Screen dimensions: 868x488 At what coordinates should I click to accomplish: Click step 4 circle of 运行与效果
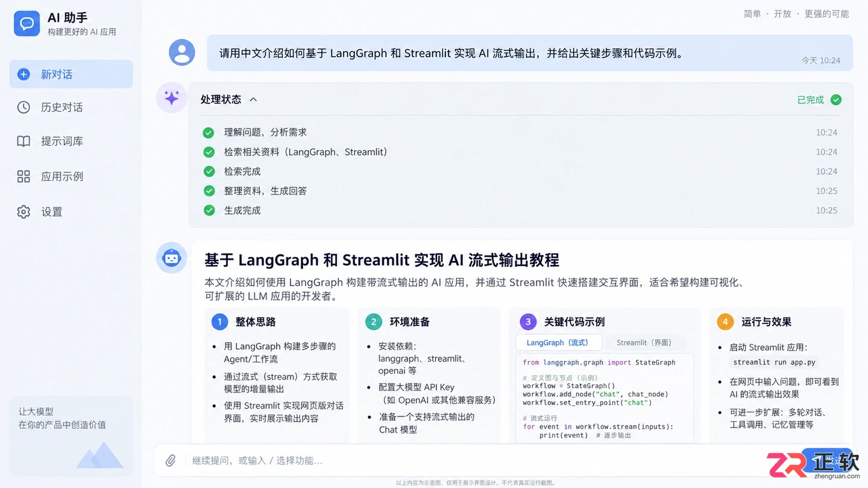(725, 322)
